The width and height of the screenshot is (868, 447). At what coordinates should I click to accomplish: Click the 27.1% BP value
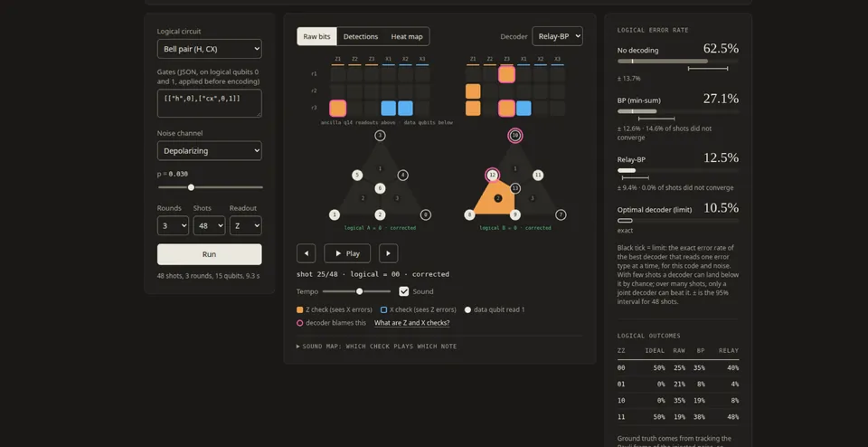click(x=721, y=100)
